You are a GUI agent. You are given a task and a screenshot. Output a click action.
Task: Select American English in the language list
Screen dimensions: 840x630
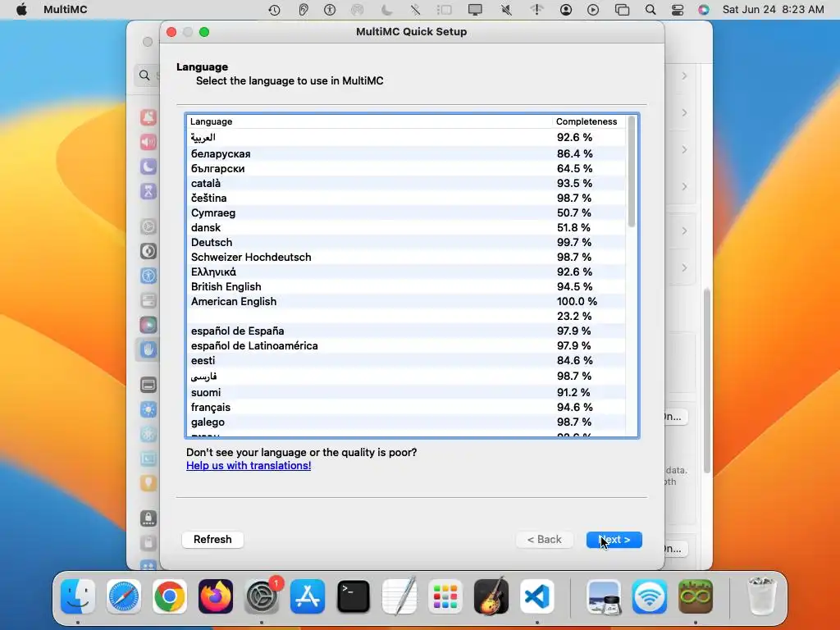pos(406,302)
